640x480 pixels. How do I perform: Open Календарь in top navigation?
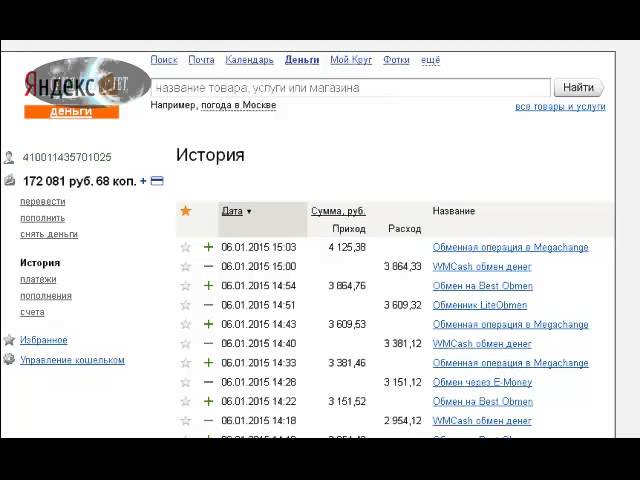tap(249, 60)
